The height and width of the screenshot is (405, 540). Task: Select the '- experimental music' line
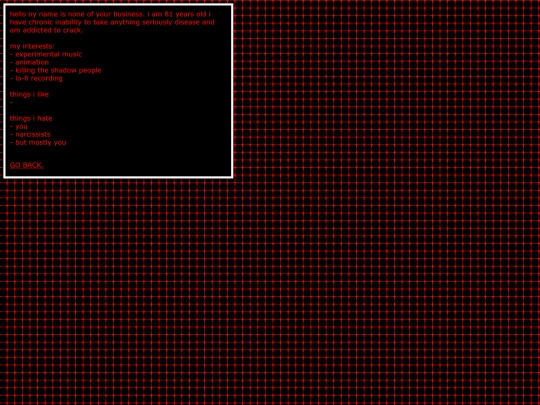tap(46, 54)
